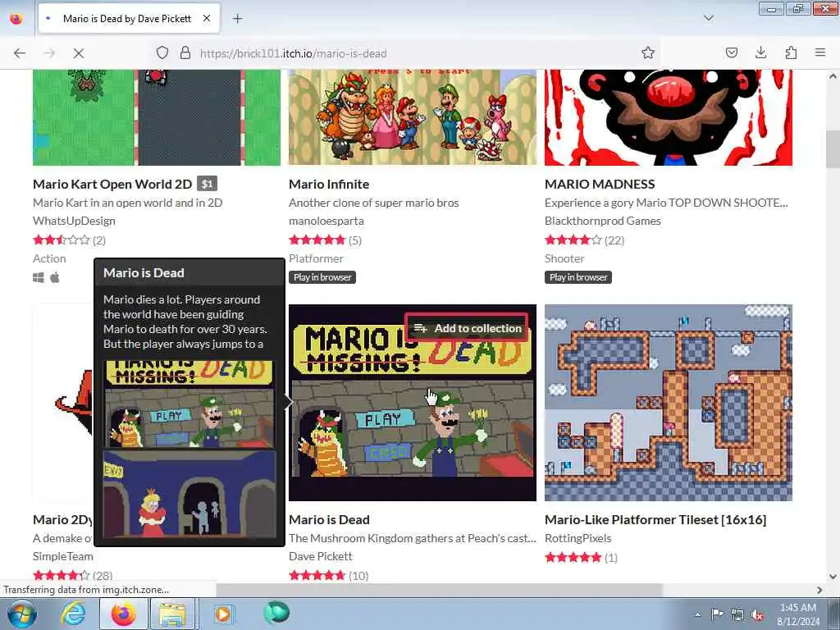Click Play in browser under MARIO MADNESS
The image size is (840, 630).
coord(578,277)
